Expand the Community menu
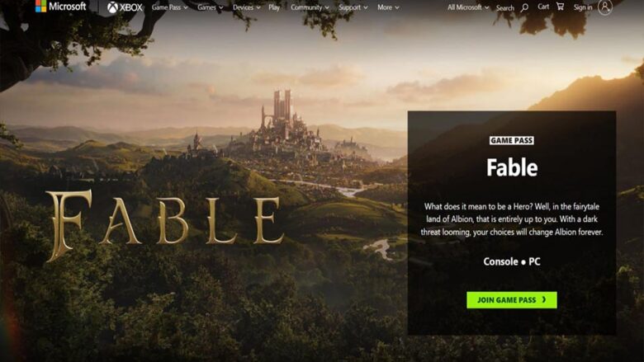The image size is (644, 362). point(310,7)
